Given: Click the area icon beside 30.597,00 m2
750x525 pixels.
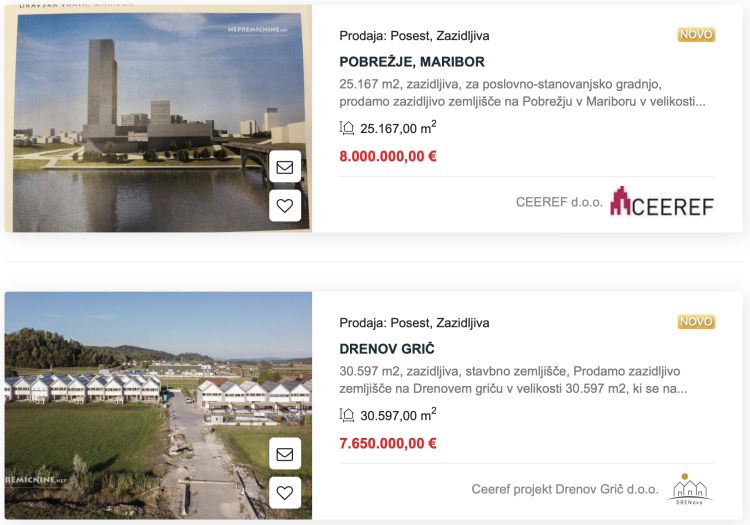Looking at the screenshot, I should [x=347, y=415].
